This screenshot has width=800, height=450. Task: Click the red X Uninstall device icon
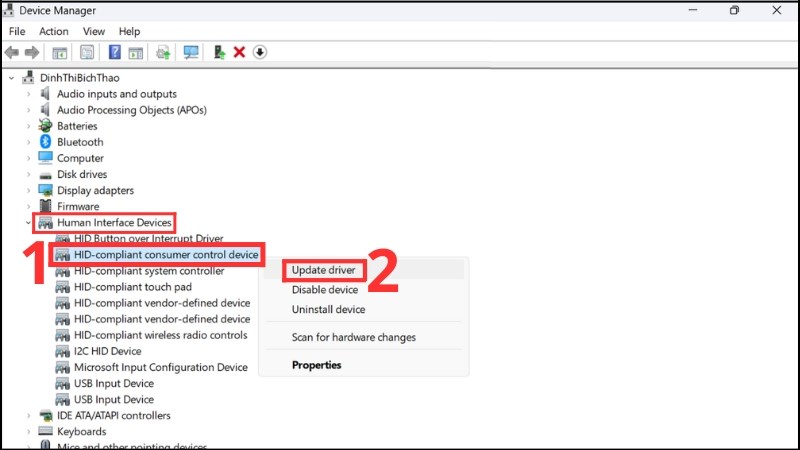point(239,52)
